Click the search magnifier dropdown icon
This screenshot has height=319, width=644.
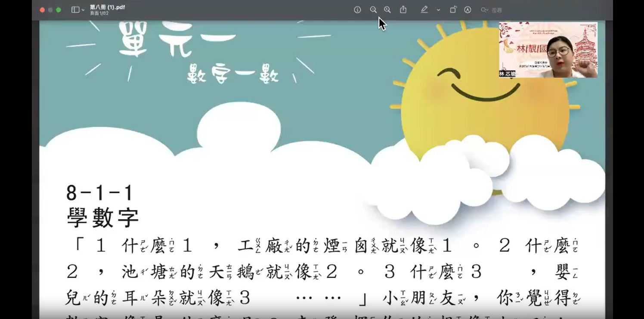pyautogui.click(x=484, y=10)
